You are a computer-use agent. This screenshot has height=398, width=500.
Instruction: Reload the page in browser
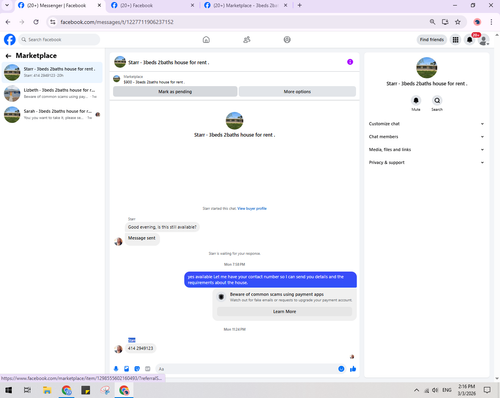[x=36, y=22]
